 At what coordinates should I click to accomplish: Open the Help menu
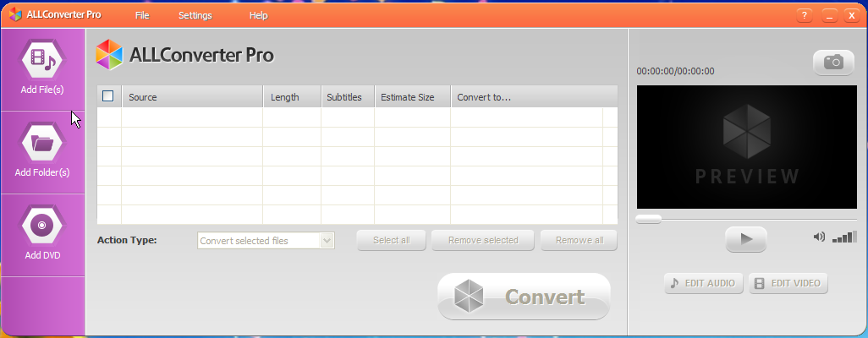tap(259, 15)
